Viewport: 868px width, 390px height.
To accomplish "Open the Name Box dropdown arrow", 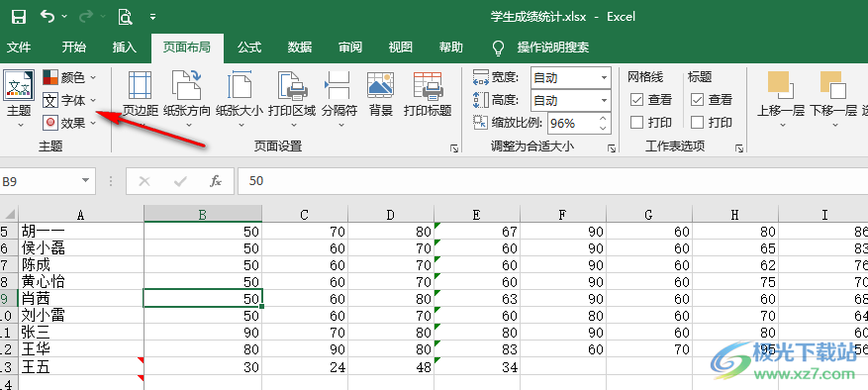I will pos(85,180).
